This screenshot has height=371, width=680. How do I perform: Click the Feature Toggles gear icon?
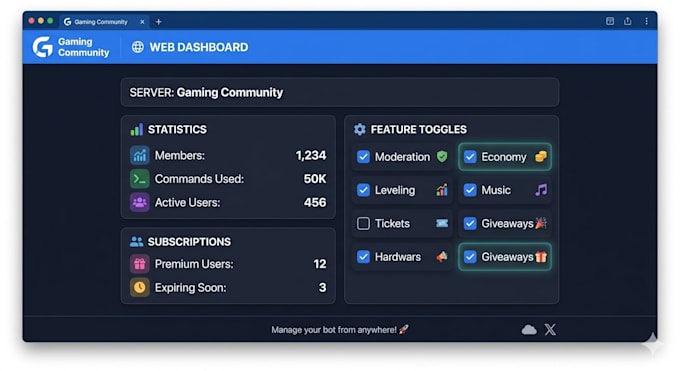360,129
